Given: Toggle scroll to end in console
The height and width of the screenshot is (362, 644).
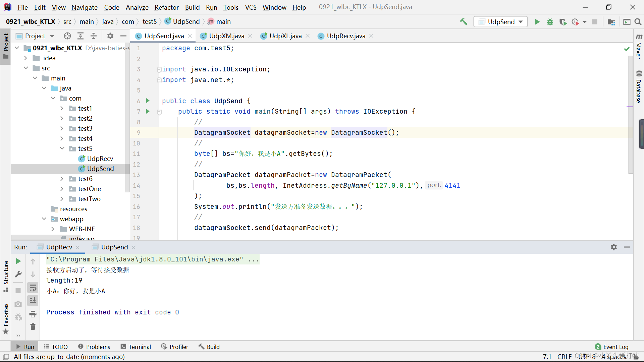Looking at the screenshot, I should 33,300.
